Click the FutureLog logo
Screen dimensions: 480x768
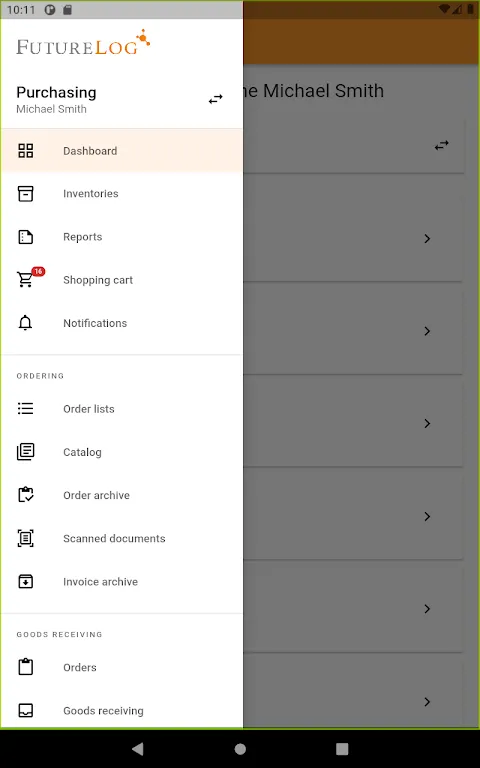click(83, 43)
